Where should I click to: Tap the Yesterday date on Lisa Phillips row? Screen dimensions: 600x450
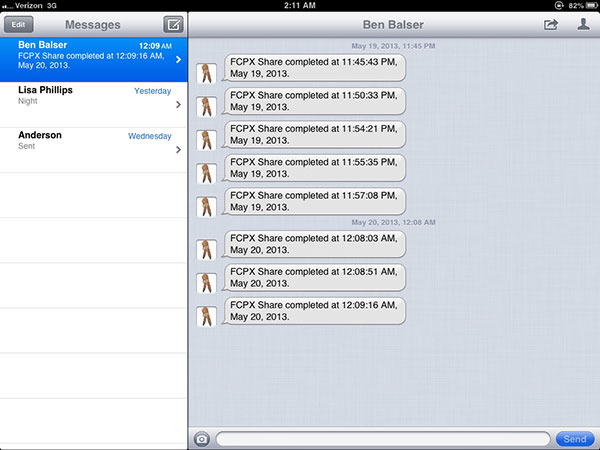[152, 91]
